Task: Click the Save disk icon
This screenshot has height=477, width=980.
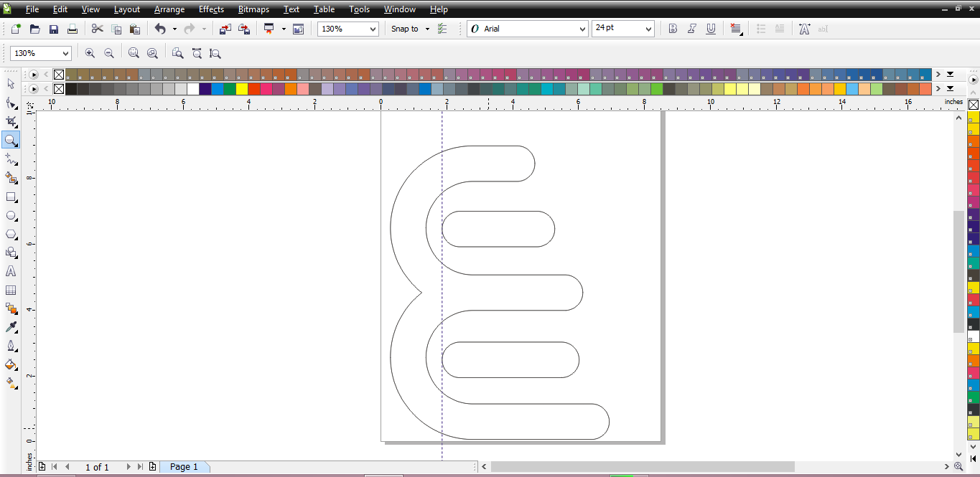Action: [53, 29]
